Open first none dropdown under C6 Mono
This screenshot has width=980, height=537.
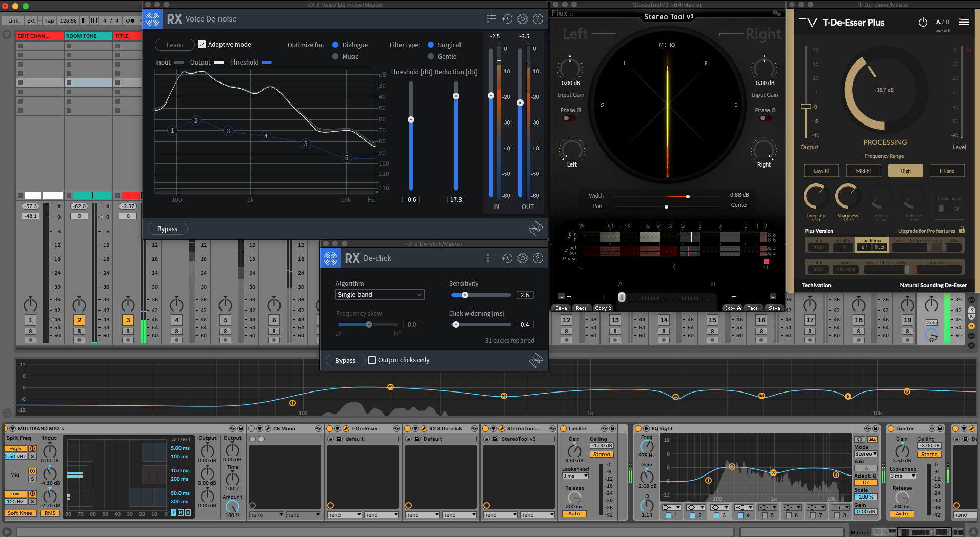click(x=266, y=515)
